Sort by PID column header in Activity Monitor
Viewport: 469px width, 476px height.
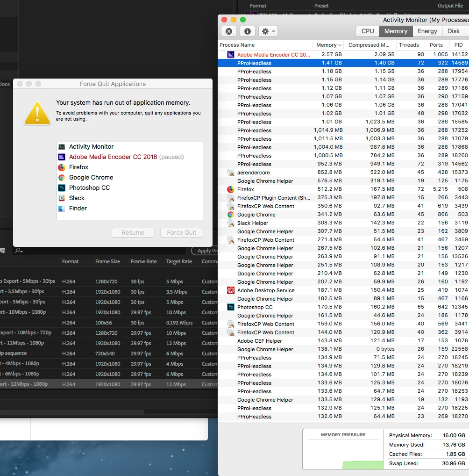point(458,45)
